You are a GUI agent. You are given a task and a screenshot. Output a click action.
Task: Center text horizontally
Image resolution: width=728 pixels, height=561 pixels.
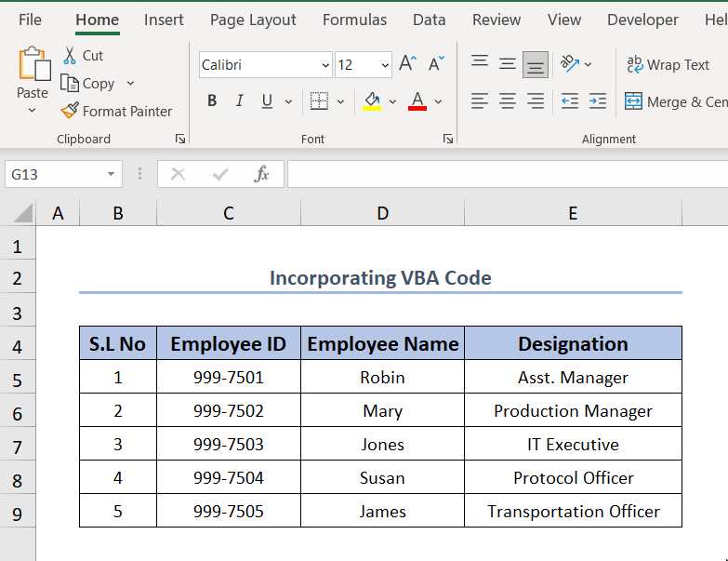pyautogui.click(x=508, y=100)
